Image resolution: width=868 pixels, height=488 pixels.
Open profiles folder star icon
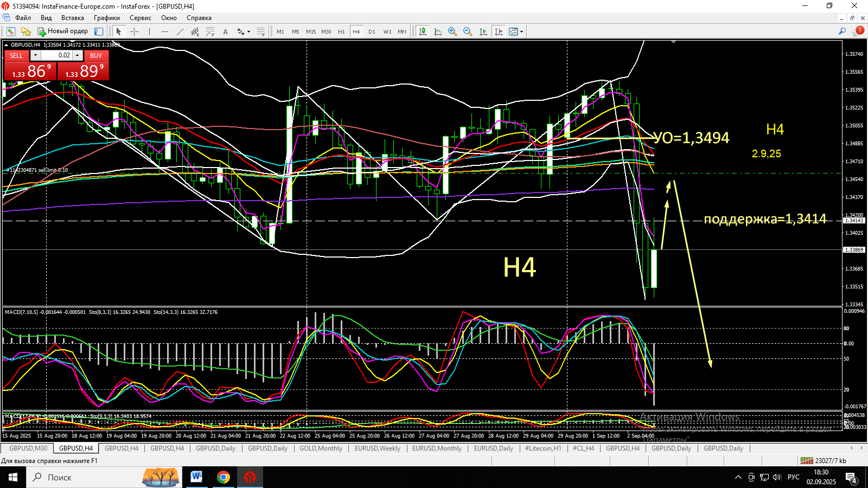tap(25, 31)
